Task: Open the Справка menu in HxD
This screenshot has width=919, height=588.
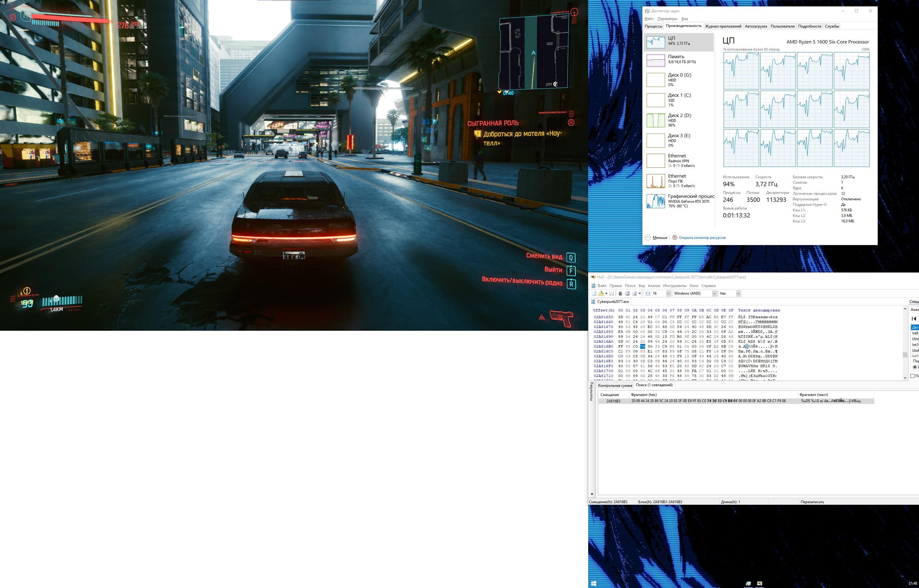Action: tap(709, 286)
